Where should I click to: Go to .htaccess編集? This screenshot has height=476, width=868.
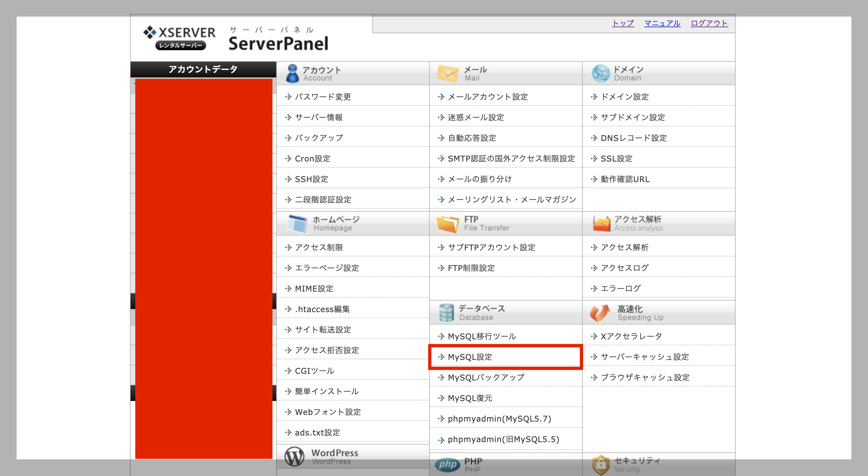click(322, 309)
